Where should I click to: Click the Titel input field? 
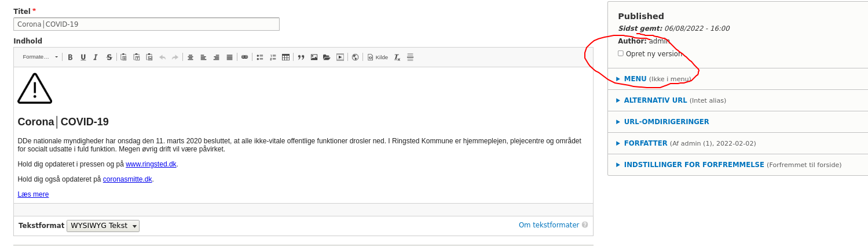pos(146,24)
